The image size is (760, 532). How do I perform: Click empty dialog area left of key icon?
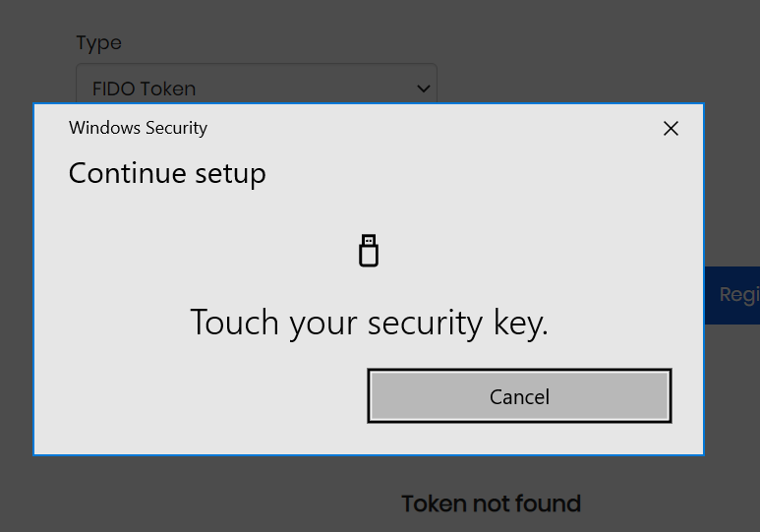[x=197, y=251]
